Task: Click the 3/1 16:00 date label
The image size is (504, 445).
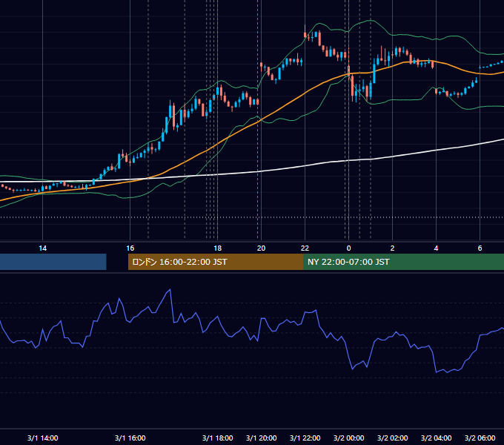Action: (130, 438)
